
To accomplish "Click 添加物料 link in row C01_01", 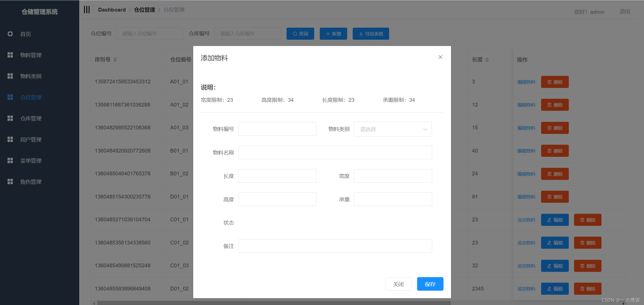I will (x=526, y=220).
